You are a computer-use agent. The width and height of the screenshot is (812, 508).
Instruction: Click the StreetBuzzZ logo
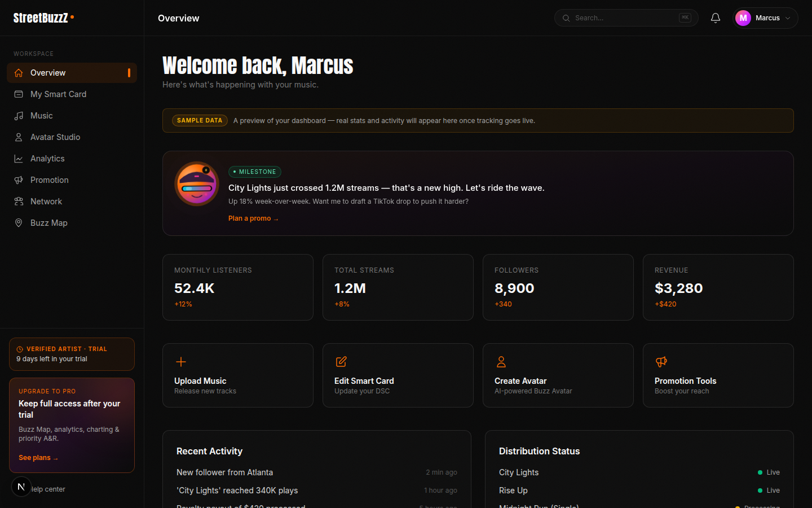43,18
